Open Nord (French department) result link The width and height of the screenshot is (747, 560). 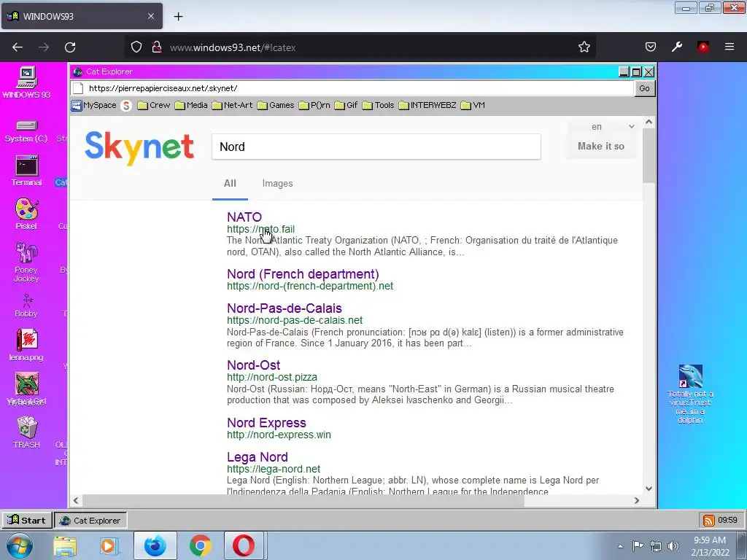pos(303,274)
